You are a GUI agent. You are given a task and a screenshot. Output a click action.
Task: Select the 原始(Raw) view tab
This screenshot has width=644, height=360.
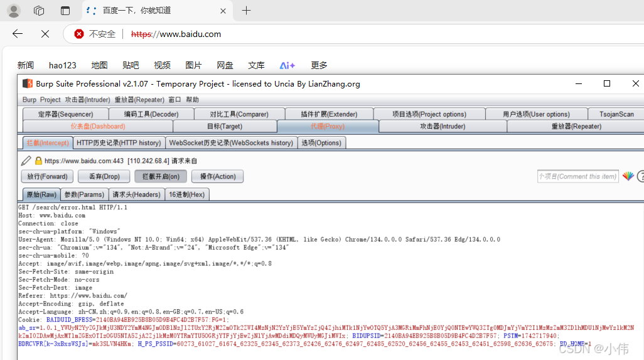[x=41, y=194]
